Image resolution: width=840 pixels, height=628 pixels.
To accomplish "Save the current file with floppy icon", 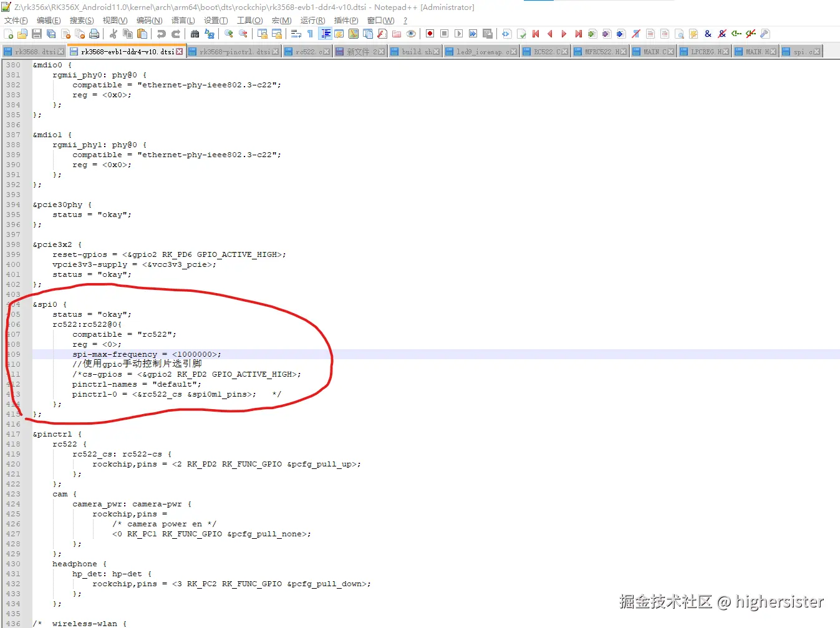I will (x=37, y=34).
